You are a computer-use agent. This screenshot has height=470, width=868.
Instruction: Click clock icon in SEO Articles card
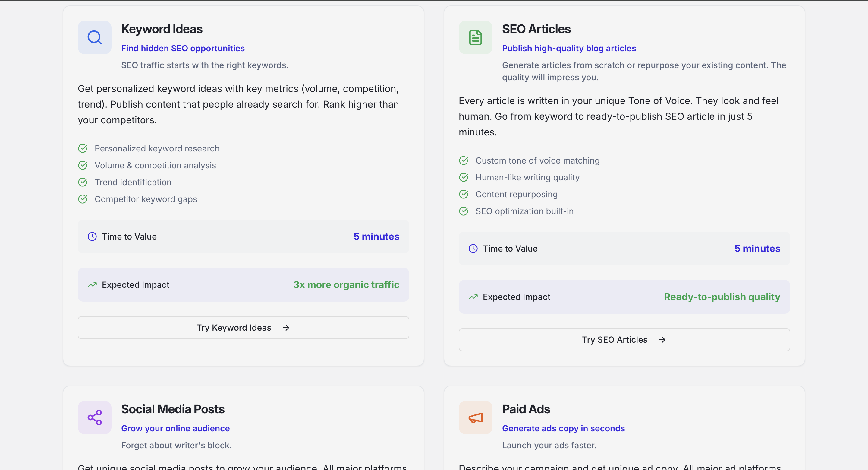click(x=473, y=249)
